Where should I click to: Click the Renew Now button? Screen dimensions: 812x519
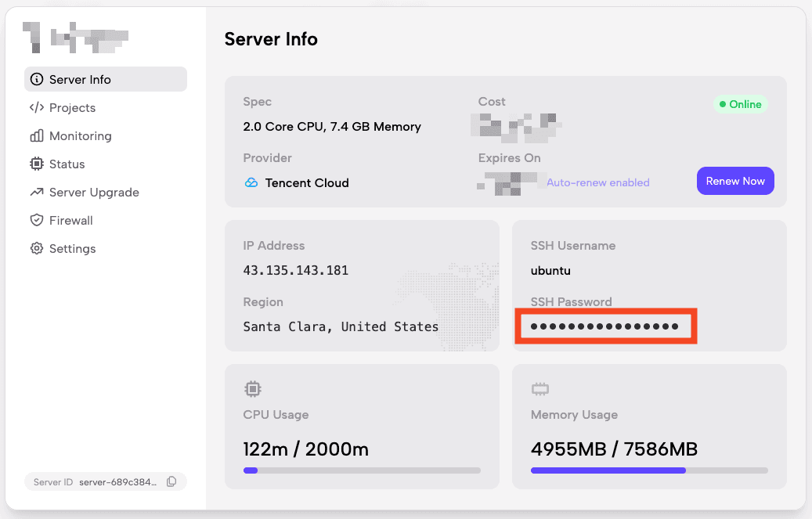[734, 181]
